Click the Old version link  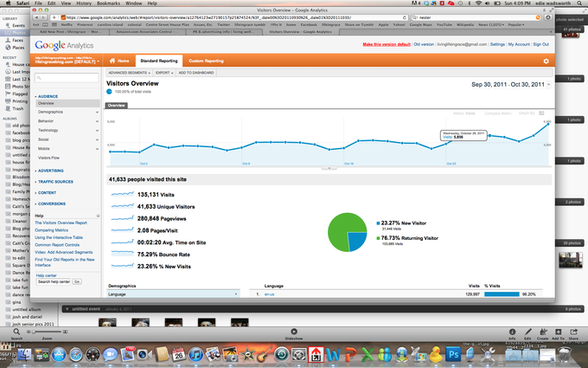(424, 44)
